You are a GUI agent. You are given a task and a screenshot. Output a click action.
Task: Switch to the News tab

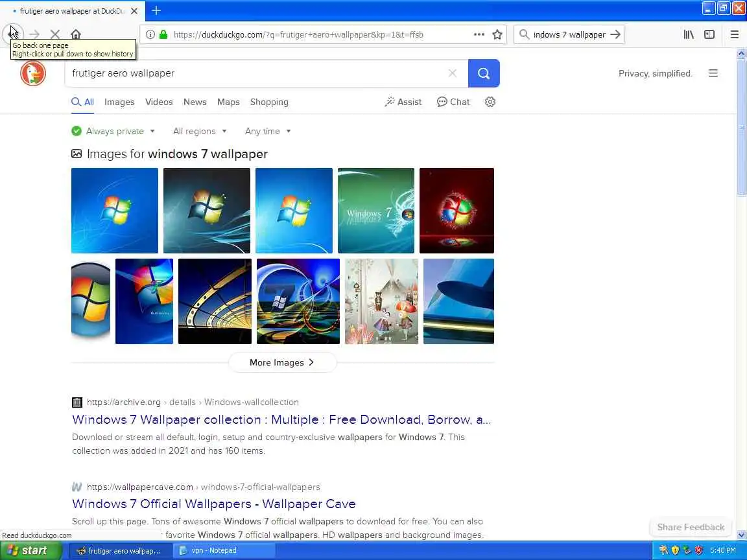click(x=195, y=102)
